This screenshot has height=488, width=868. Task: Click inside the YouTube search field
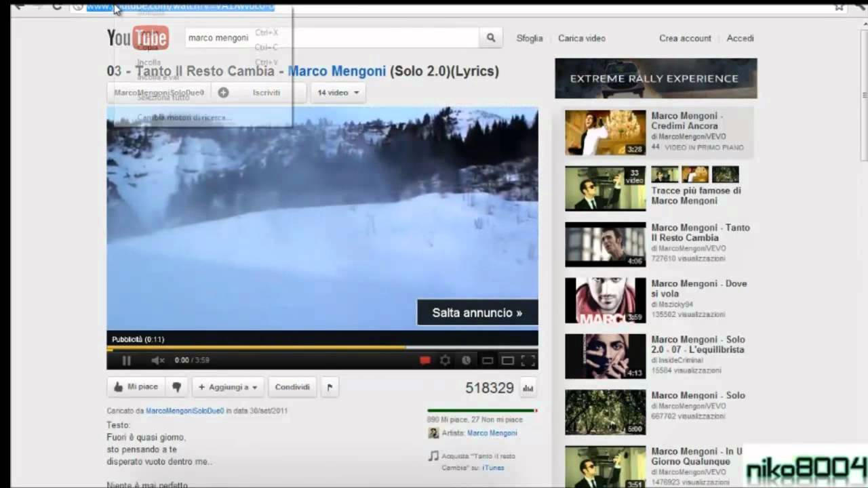[x=332, y=38]
